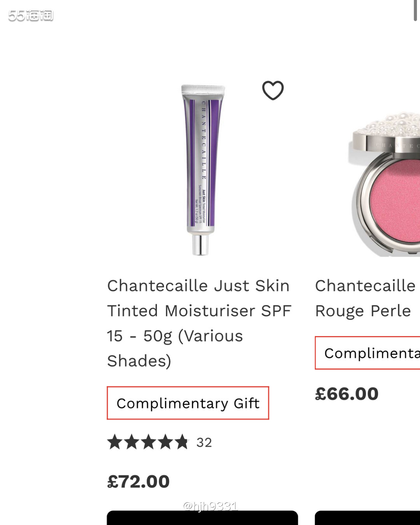This screenshot has height=525, width=420.
Task: Click the scrollbar at the top right
Action: pyautogui.click(x=415, y=10)
